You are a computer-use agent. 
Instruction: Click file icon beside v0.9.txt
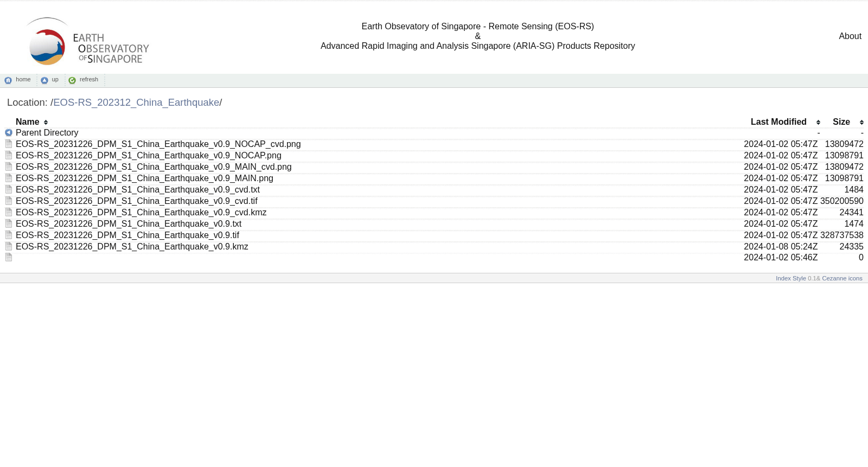pyautogui.click(x=9, y=223)
